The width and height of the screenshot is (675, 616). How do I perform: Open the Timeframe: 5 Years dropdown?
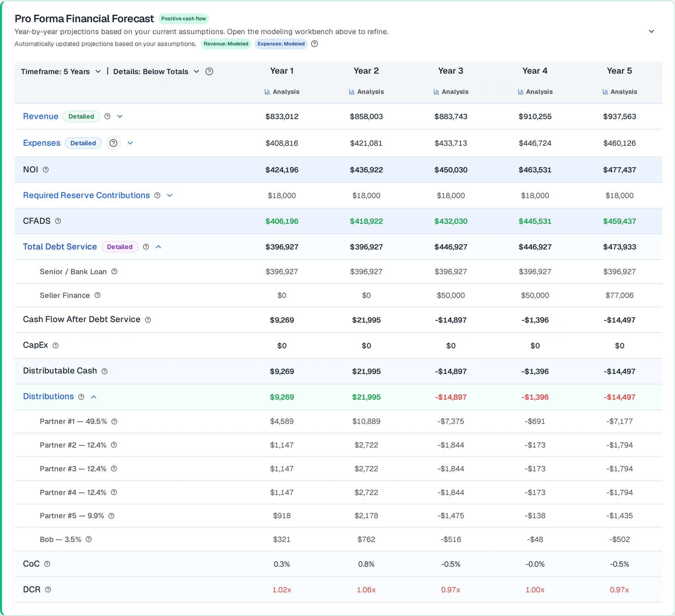click(x=61, y=71)
